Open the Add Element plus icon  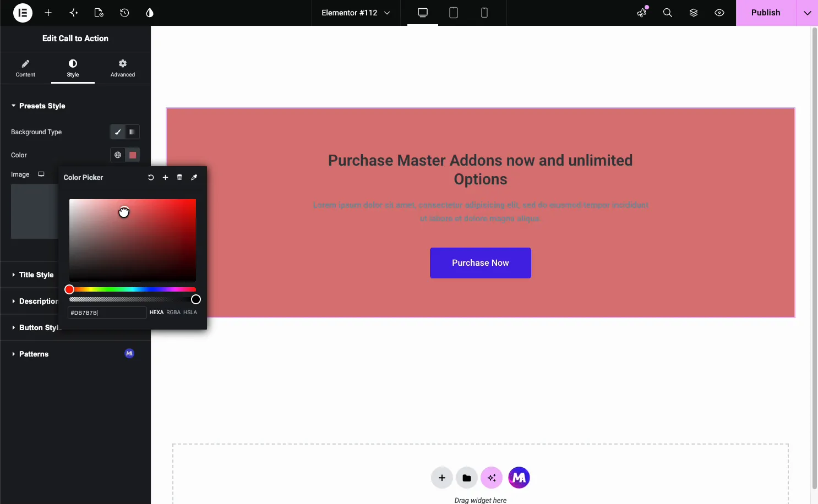(48, 13)
